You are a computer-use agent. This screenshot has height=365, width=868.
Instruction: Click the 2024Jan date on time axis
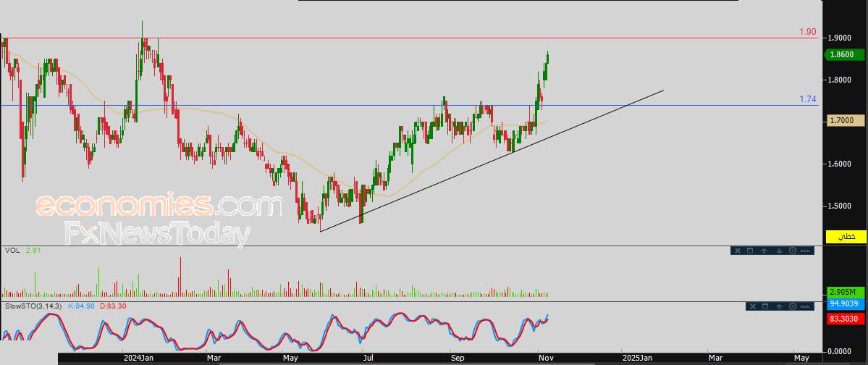coord(138,358)
